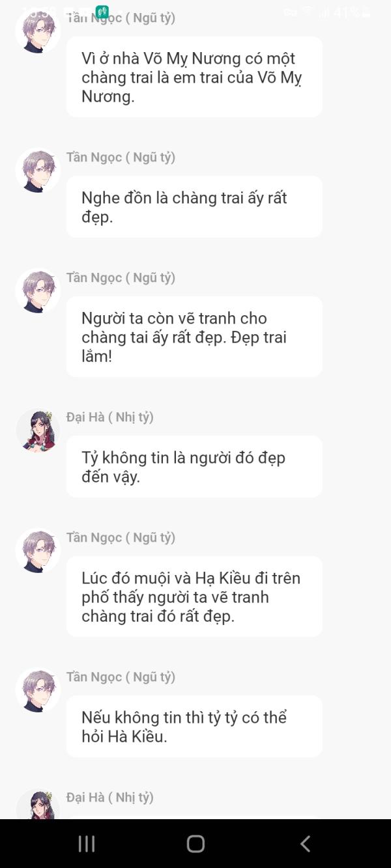Select the 'Nghe đồn là chàng trai ấy rất đẹp' bubble

click(x=194, y=207)
